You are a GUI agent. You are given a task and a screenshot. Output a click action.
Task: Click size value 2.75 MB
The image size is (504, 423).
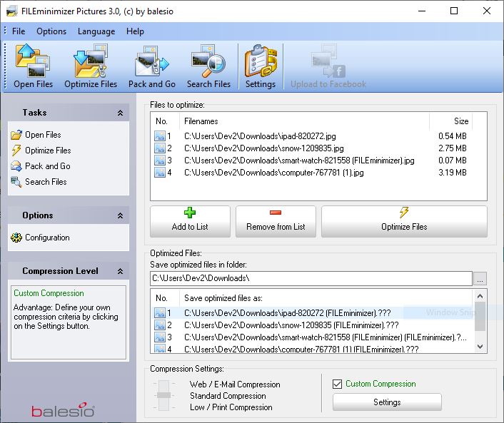coord(453,148)
